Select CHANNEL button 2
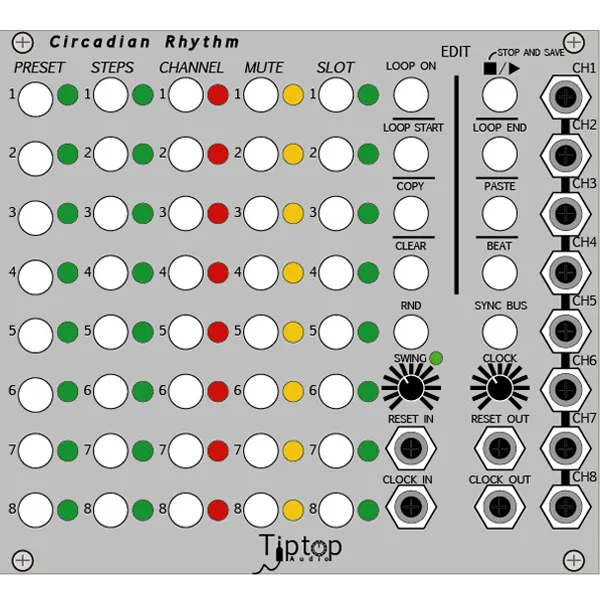Screen dimensions: 600x600 [x=186, y=154]
